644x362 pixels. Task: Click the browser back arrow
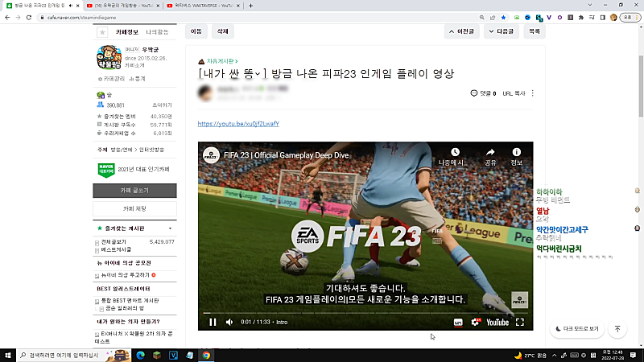pos(7,18)
